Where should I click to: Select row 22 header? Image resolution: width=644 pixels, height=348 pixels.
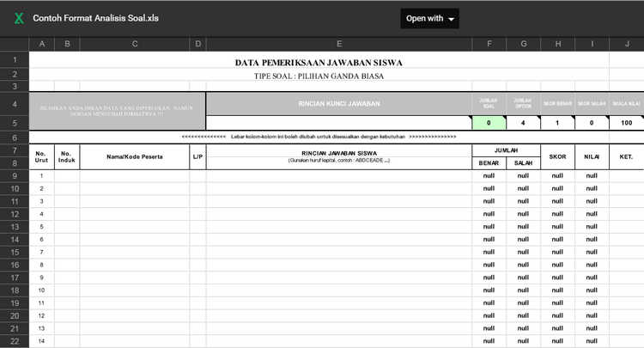15,341
